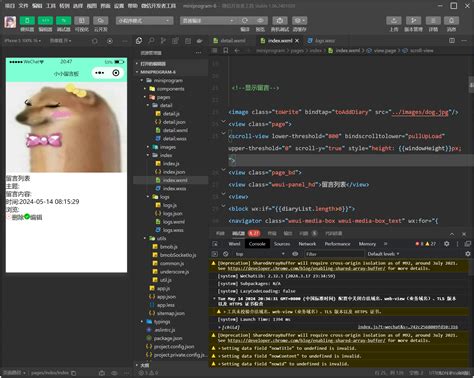Switch to Sources devtools tab
Viewport: 474px width, 378px height.
tap(282, 244)
